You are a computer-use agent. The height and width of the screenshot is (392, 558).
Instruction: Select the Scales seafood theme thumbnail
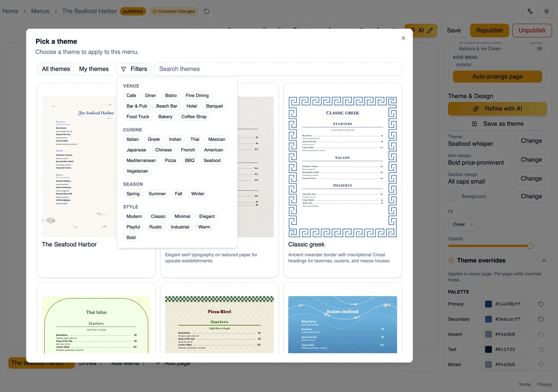point(342,325)
